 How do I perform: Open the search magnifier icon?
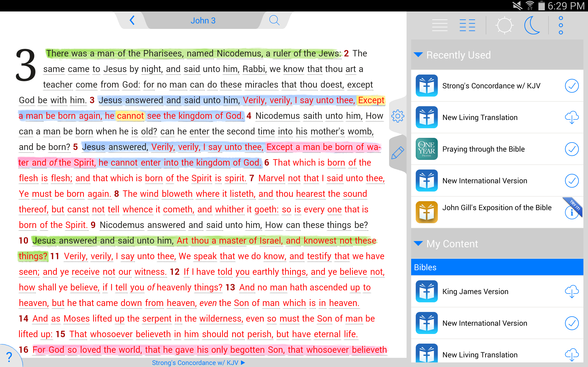coord(274,20)
